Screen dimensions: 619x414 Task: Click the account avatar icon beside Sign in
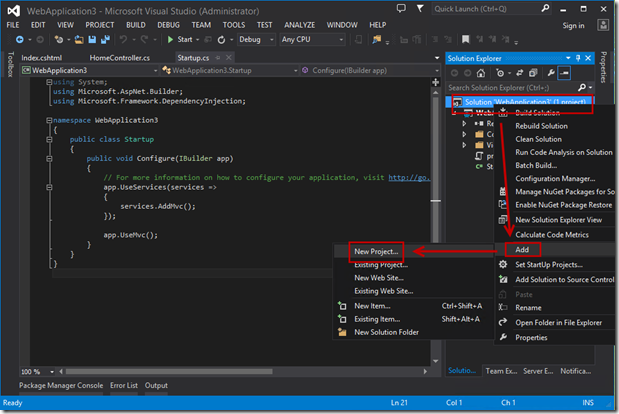[x=603, y=25]
